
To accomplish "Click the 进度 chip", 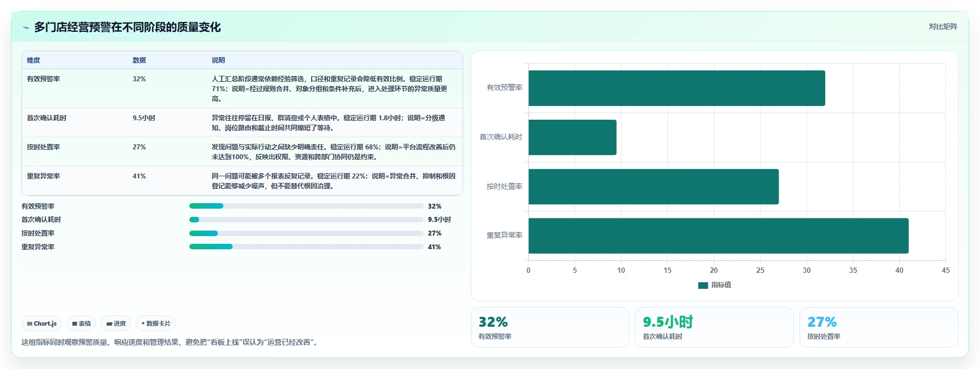I will pyautogui.click(x=116, y=323).
